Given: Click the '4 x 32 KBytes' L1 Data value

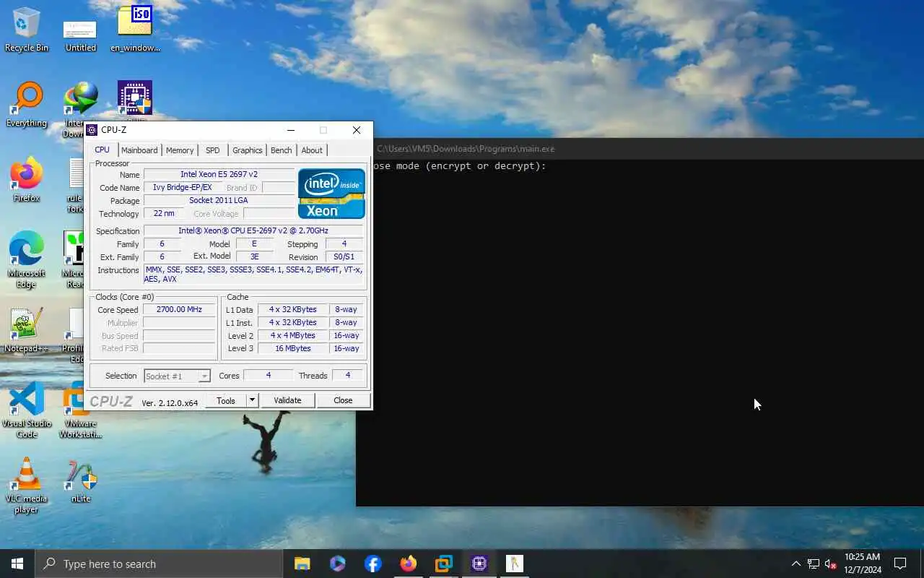Looking at the screenshot, I should [x=293, y=309].
